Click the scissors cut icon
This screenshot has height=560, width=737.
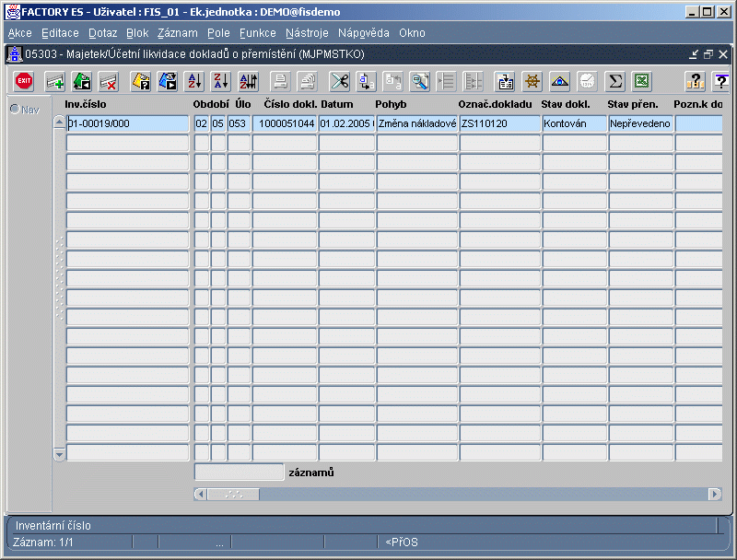339,81
